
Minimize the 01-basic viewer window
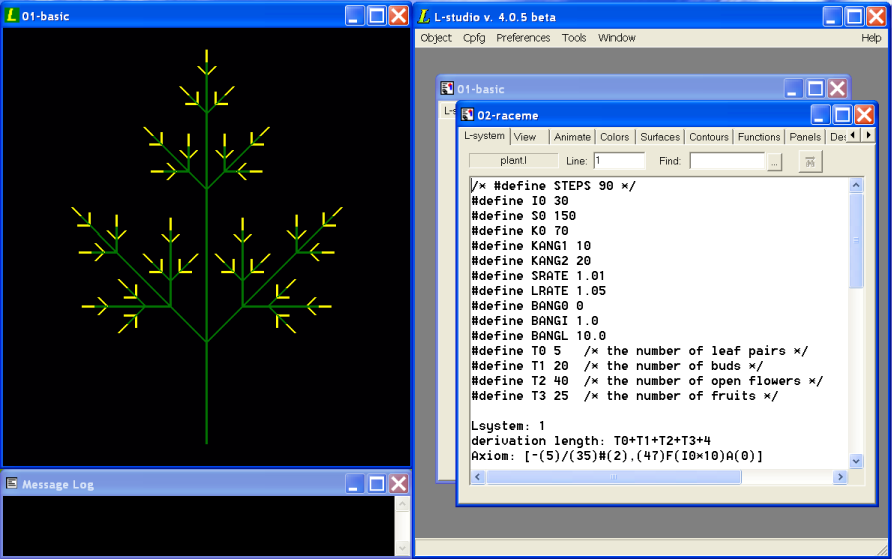click(x=354, y=15)
